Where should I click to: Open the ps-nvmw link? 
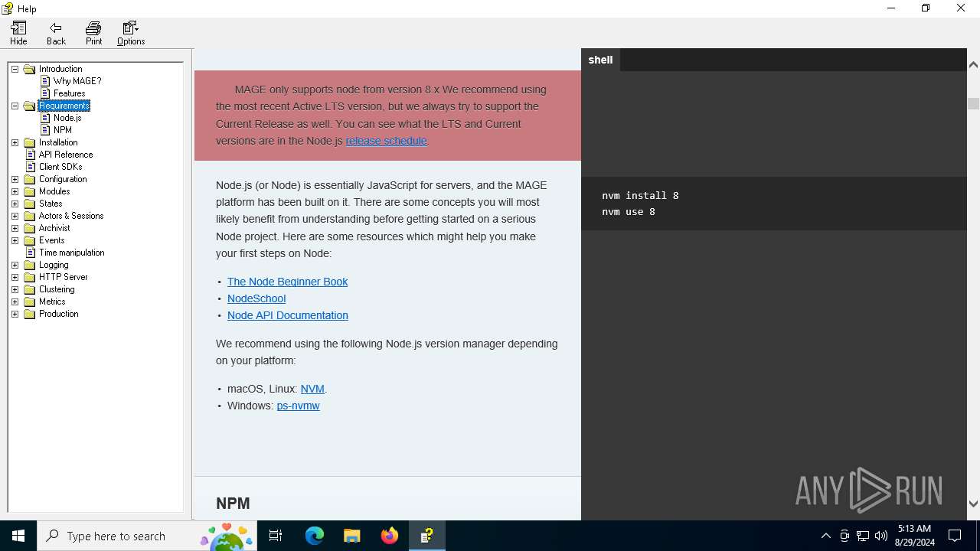(298, 406)
